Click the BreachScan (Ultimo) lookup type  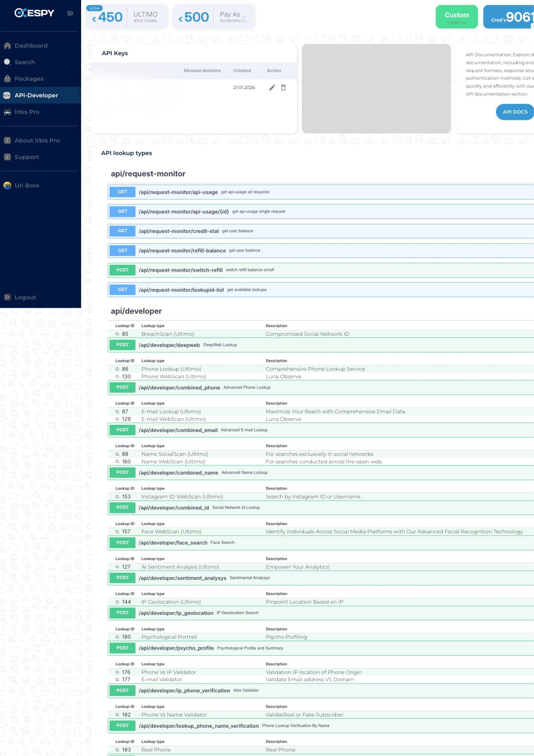coord(168,334)
